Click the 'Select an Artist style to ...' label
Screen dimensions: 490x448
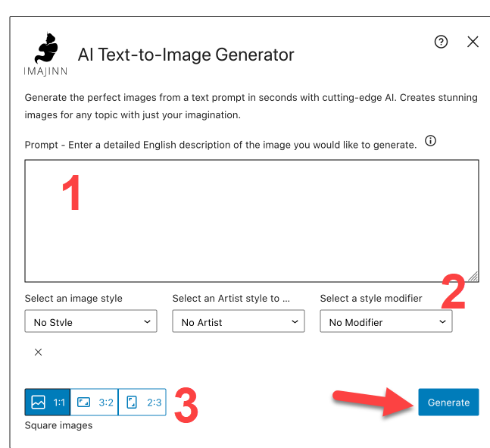[232, 299]
